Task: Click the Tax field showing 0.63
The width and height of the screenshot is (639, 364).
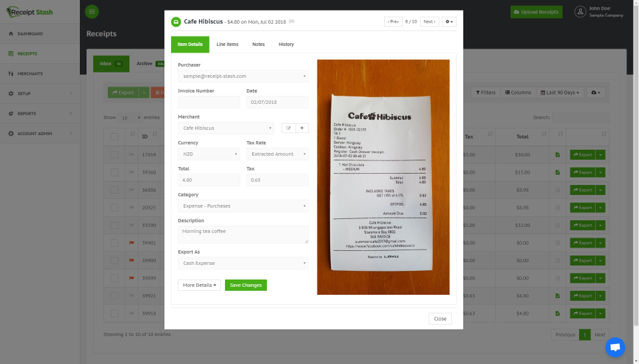Action: click(x=278, y=180)
